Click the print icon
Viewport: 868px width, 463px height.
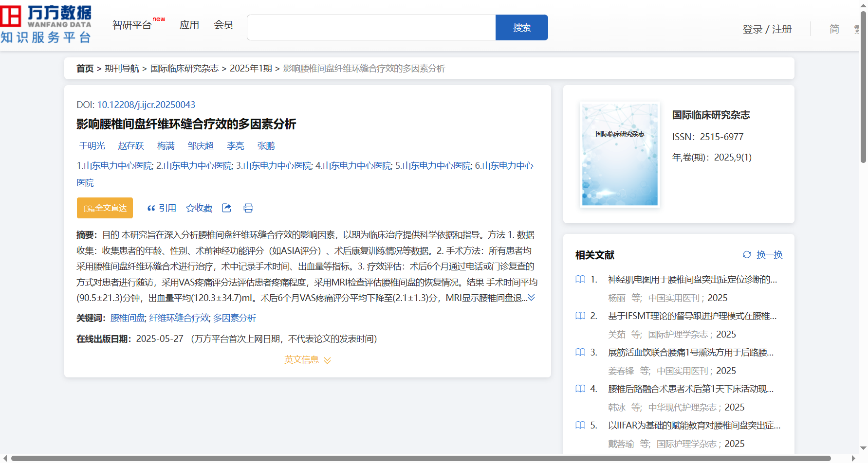point(248,208)
